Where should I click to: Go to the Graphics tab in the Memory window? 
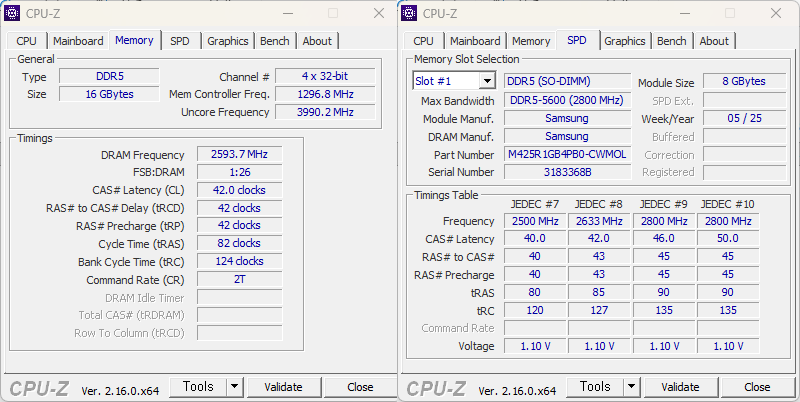pos(227,41)
